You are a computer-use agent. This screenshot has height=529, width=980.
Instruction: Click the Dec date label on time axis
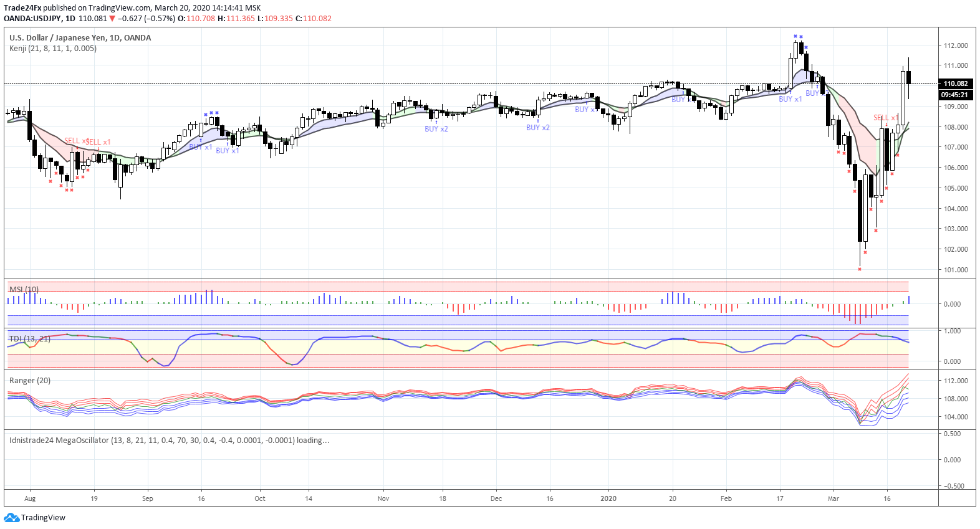(x=496, y=498)
